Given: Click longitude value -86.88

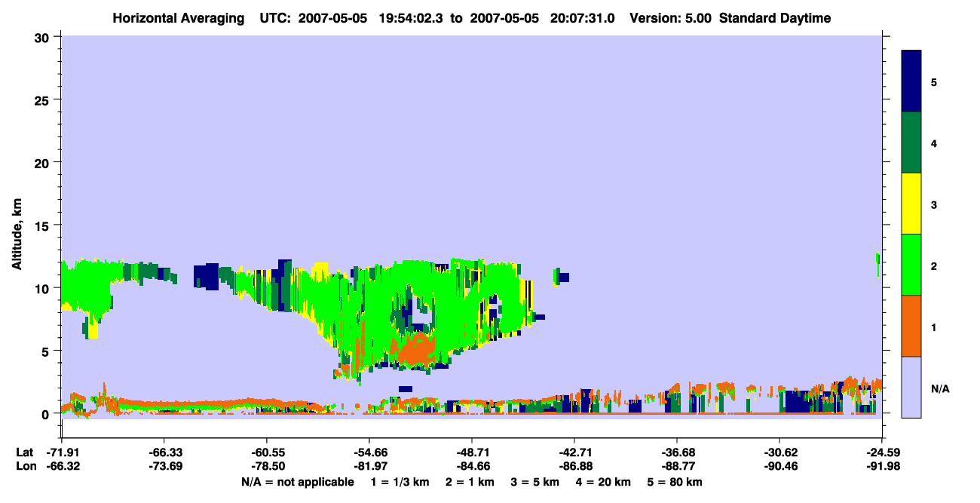Looking at the screenshot, I should tap(574, 467).
